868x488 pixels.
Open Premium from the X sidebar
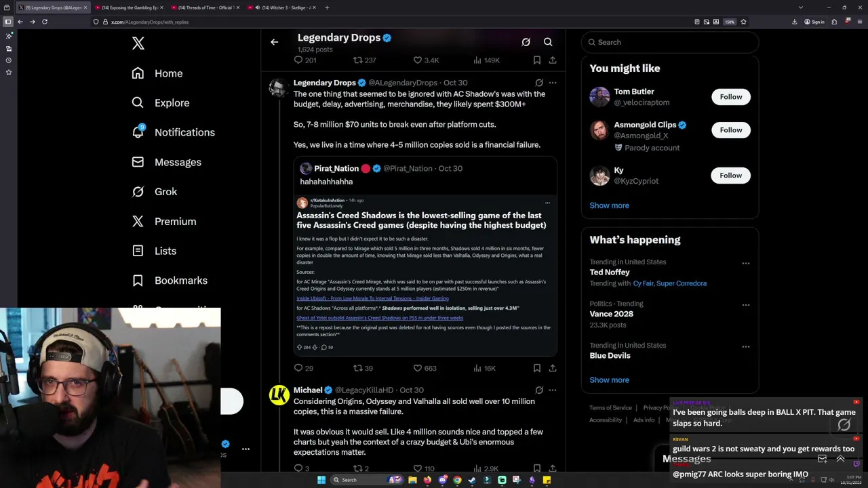[x=163, y=222]
